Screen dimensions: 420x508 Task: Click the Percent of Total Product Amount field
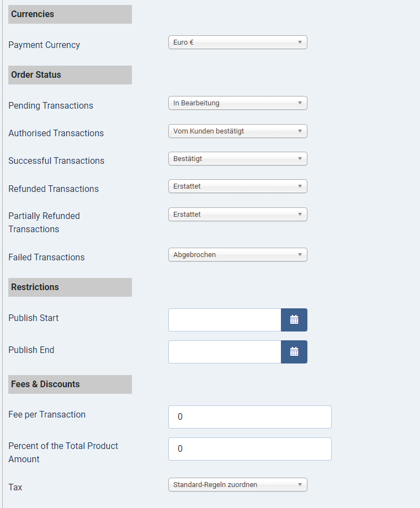tap(249, 449)
